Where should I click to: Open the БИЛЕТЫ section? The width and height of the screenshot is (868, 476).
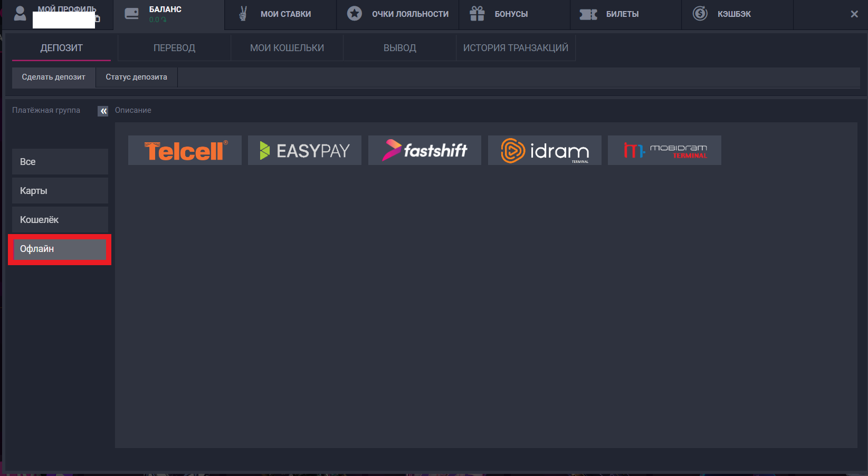click(x=626, y=15)
